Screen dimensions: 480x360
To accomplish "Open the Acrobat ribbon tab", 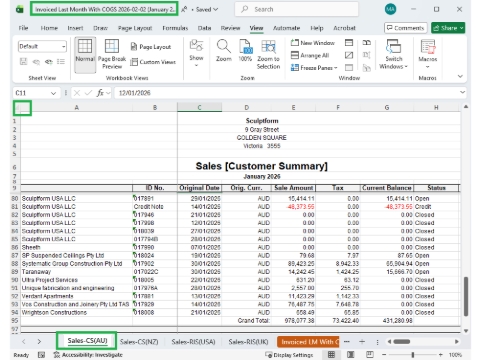I will coord(344,28).
